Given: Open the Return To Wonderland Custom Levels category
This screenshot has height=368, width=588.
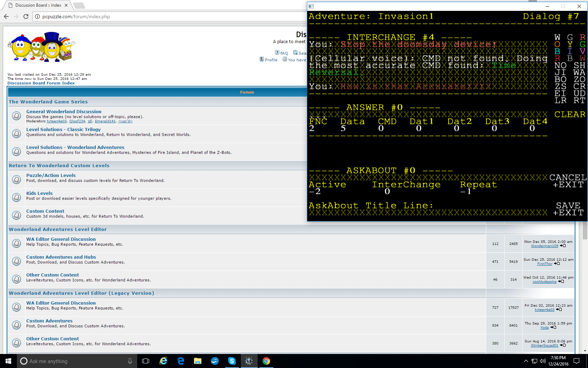Looking at the screenshot, I should pyautogui.click(x=59, y=165).
